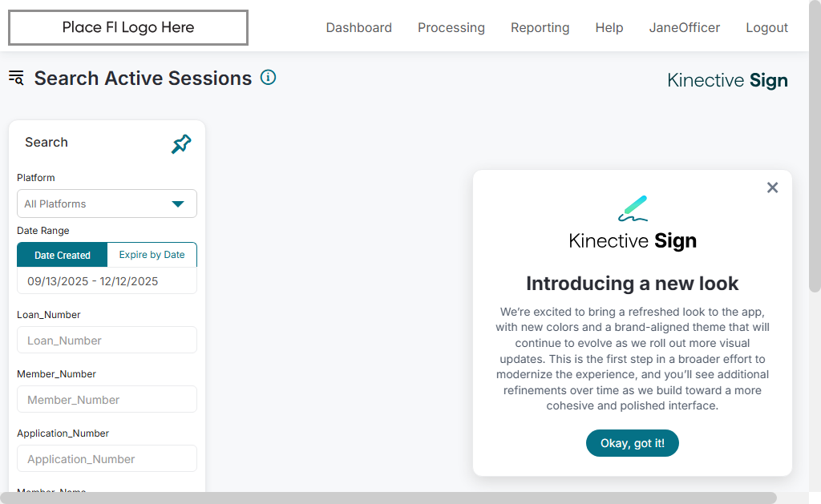The height and width of the screenshot is (504, 821).
Task: Click the Logout link
Action: click(766, 28)
